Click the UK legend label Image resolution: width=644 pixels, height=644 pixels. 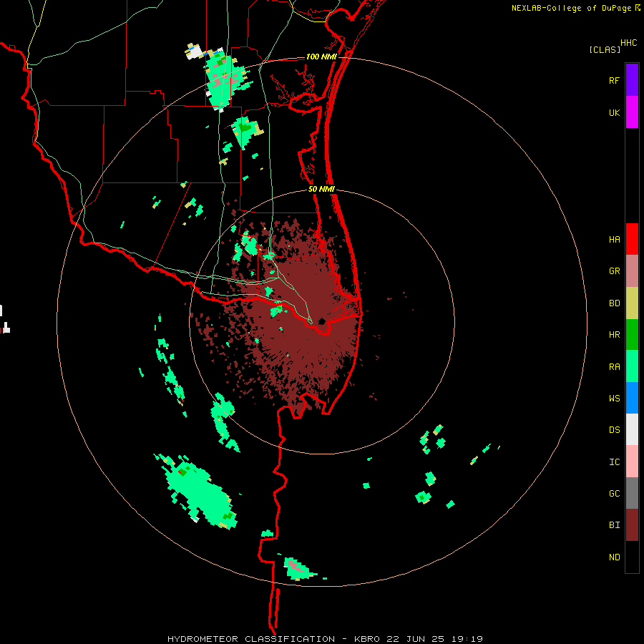[614, 112]
